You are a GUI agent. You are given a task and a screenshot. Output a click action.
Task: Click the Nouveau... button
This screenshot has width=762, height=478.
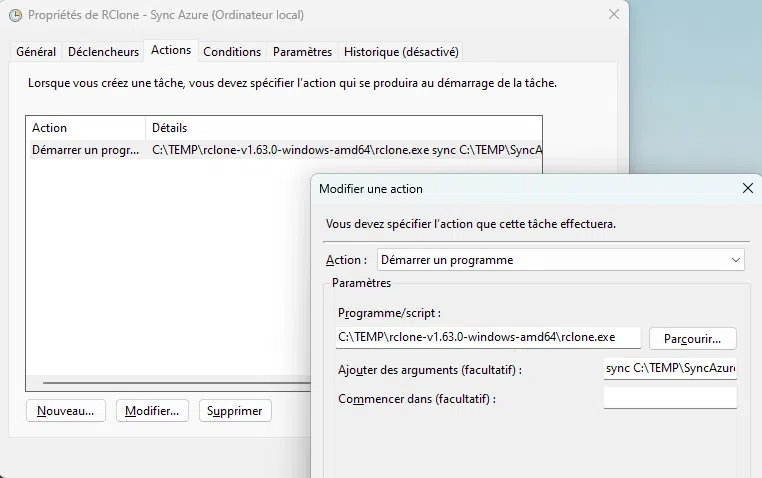(66, 411)
